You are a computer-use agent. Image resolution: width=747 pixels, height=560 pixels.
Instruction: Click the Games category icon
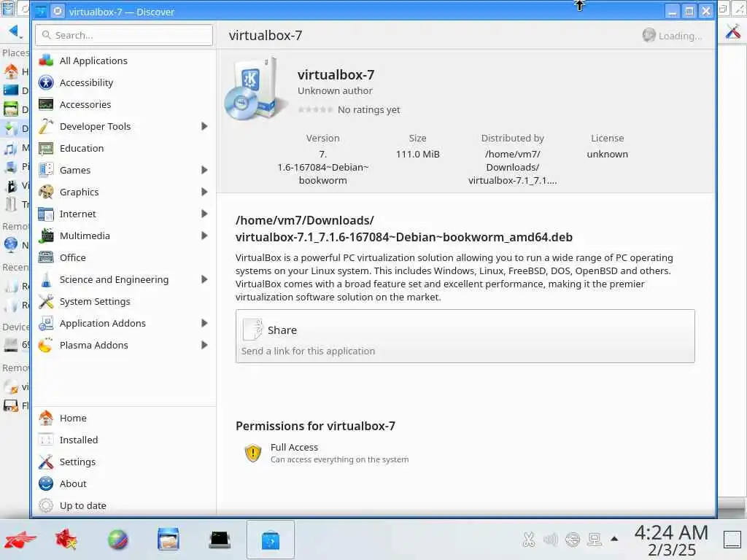[x=46, y=170]
